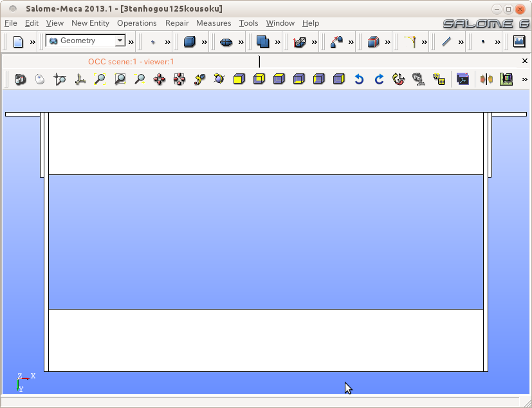Open the New Entity menu
Screen dimensions: 532x408
(90, 23)
